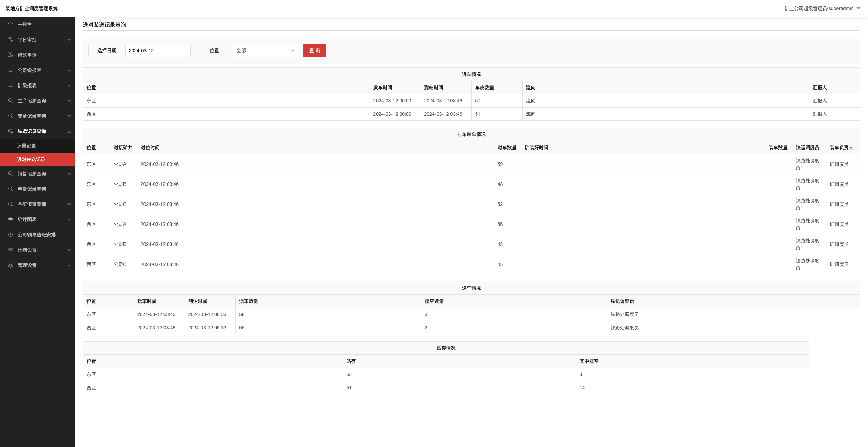Click the 送车情况 table header

pos(471,288)
